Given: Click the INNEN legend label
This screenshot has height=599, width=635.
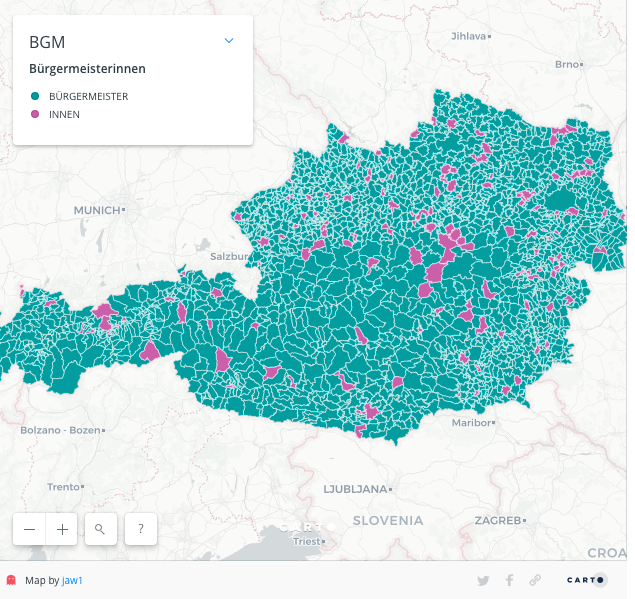Looking at the screenshot, I should click(64, 115).
